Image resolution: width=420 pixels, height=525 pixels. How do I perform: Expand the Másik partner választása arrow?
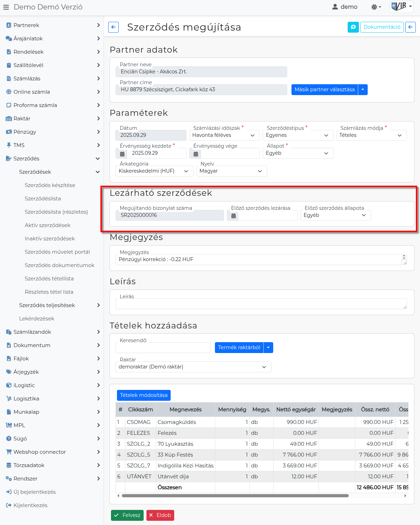tap(363, 90)
